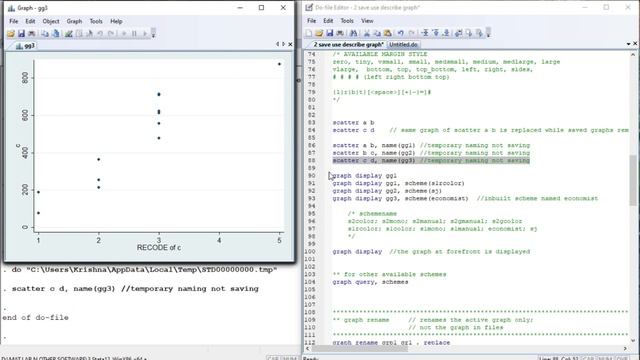Close the active do-file tab
The width and height of the screenshot is (640, 360).
[x=635, y=44]
